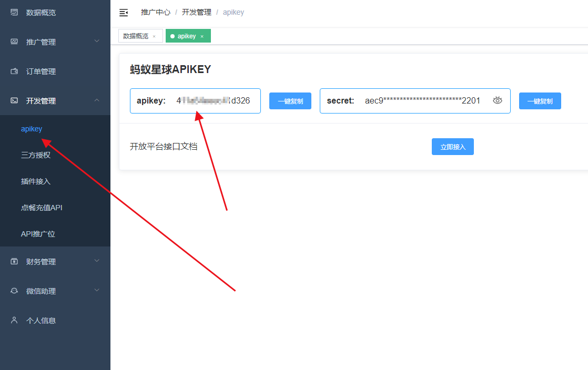The width and height of the screenshot is (588, 370).
Task: Open the 点餐充值API submenu item
Action: pos(55,207)
